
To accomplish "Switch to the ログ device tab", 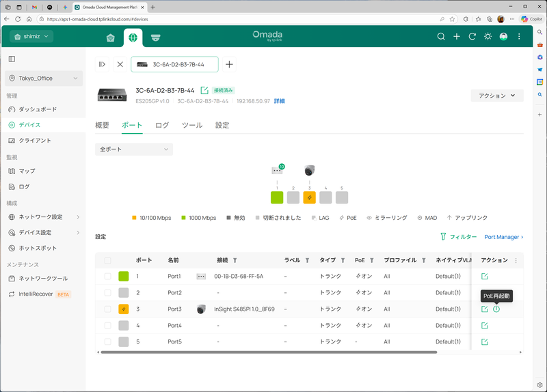I will (162, 125).
